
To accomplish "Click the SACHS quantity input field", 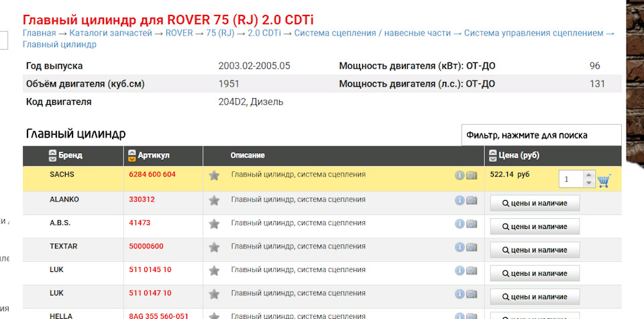I will [572, 179].
